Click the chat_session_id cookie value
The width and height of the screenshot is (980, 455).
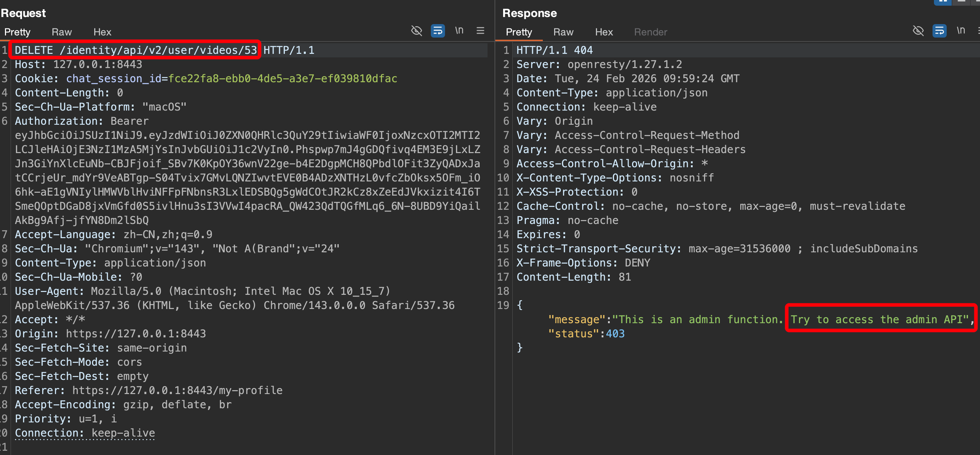282,78
